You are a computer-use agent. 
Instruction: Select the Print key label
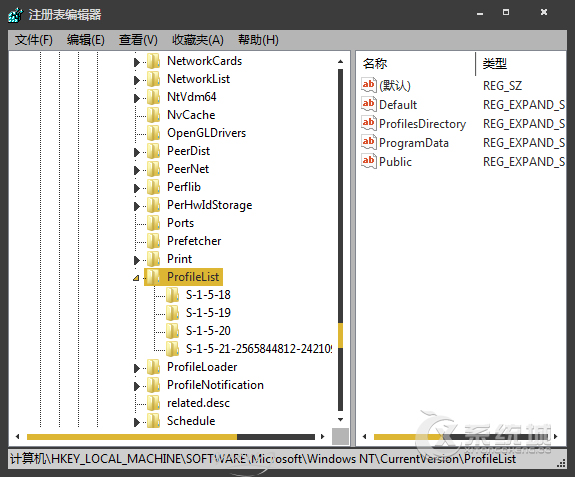179,259
